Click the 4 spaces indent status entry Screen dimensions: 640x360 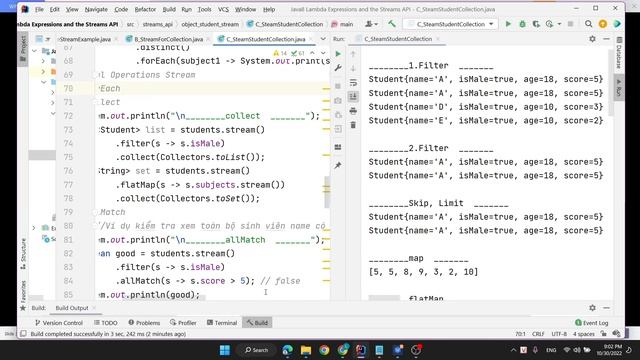[x=583, y=334]
